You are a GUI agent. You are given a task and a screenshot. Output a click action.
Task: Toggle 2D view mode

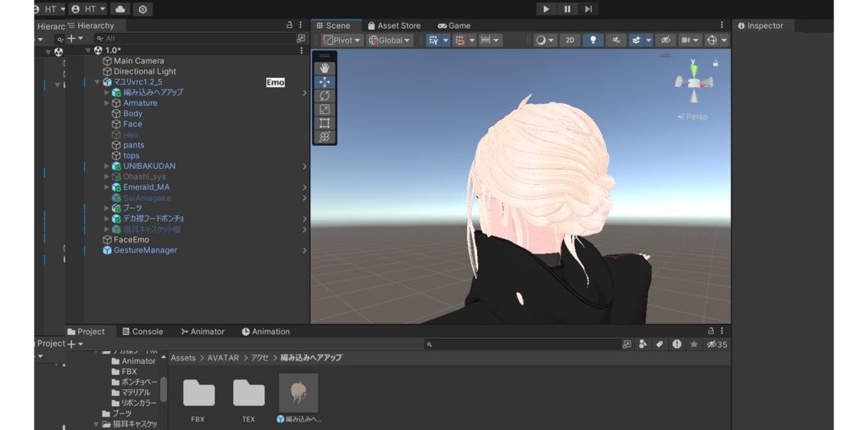pyautogui.click(x=570, y=40)
